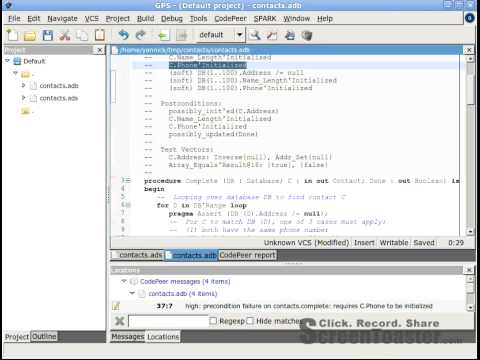The image size is (480, 360).
Task: Expand contacts.adb in the Project tree
Action: click(x=23, y=85)
